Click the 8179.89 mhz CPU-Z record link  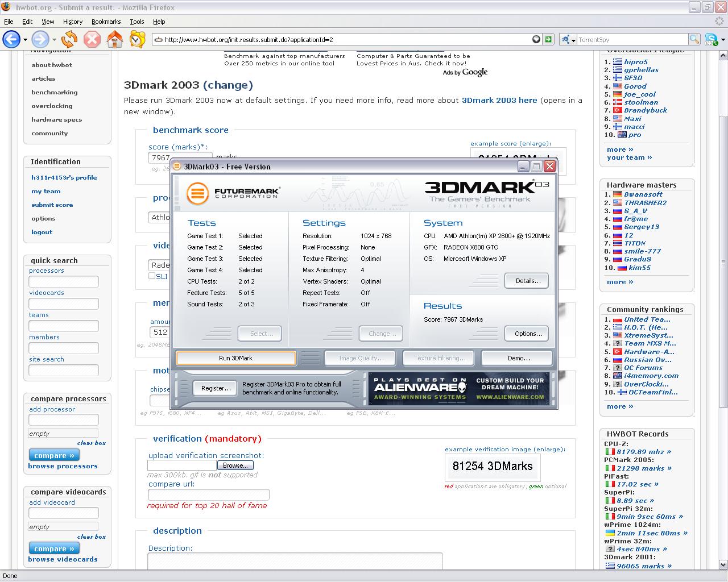[x=643, y=452]
